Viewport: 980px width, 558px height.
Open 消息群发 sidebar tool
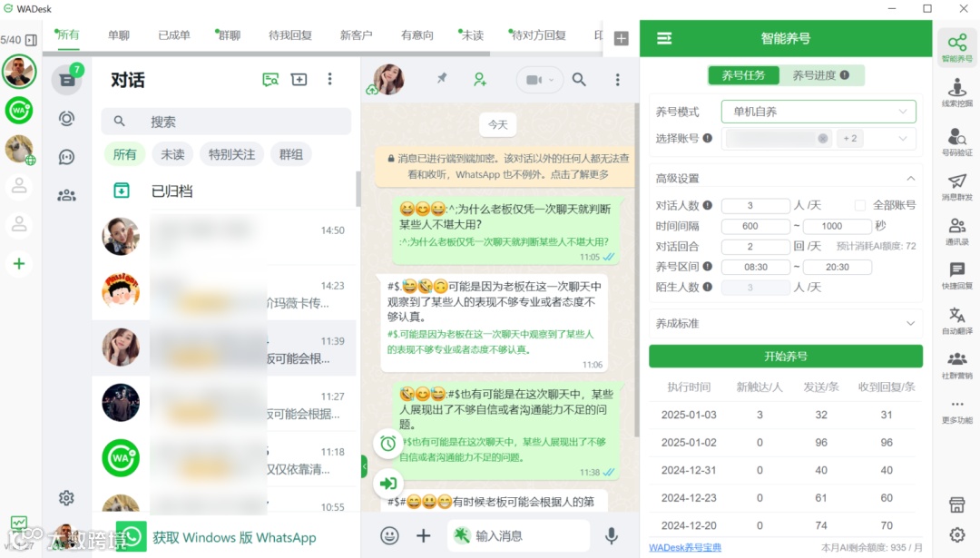tap(956, 186)
